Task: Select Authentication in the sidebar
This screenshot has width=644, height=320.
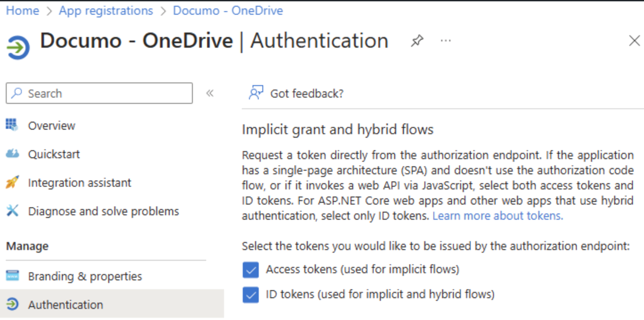Action: (112, 304)
